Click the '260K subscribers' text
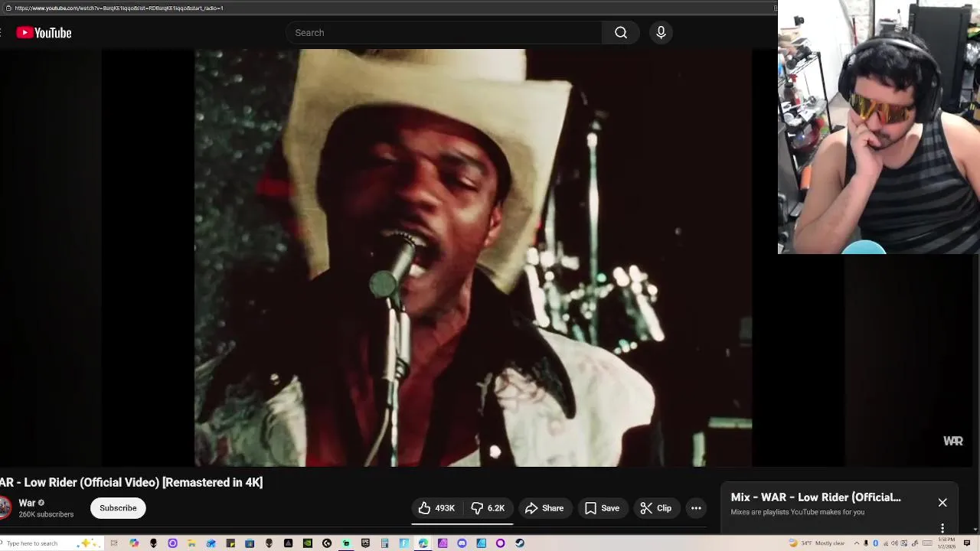The height and width of the screenshot is (551, 980). pos(46,514)
